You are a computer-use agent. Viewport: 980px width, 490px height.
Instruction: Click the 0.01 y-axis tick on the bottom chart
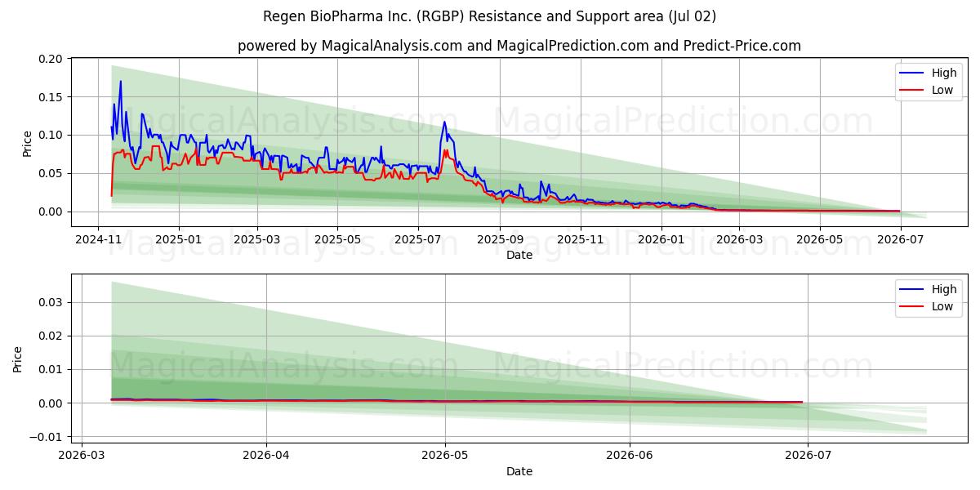pos(51,369)
